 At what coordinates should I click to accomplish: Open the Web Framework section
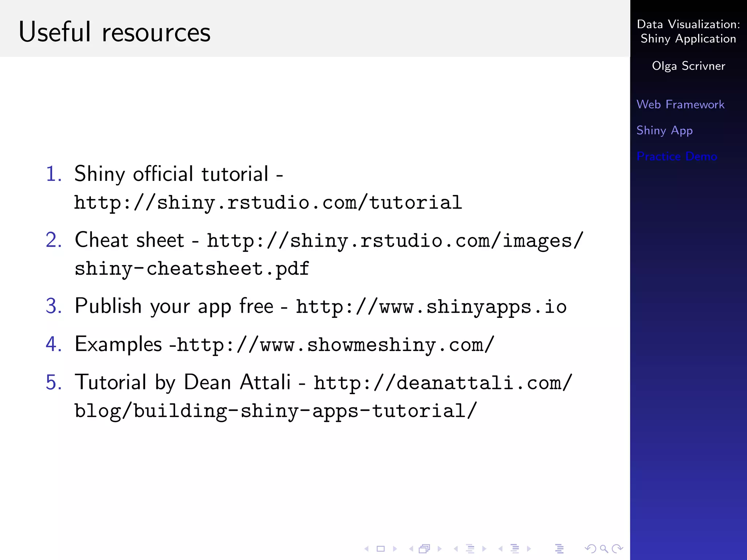680,104
